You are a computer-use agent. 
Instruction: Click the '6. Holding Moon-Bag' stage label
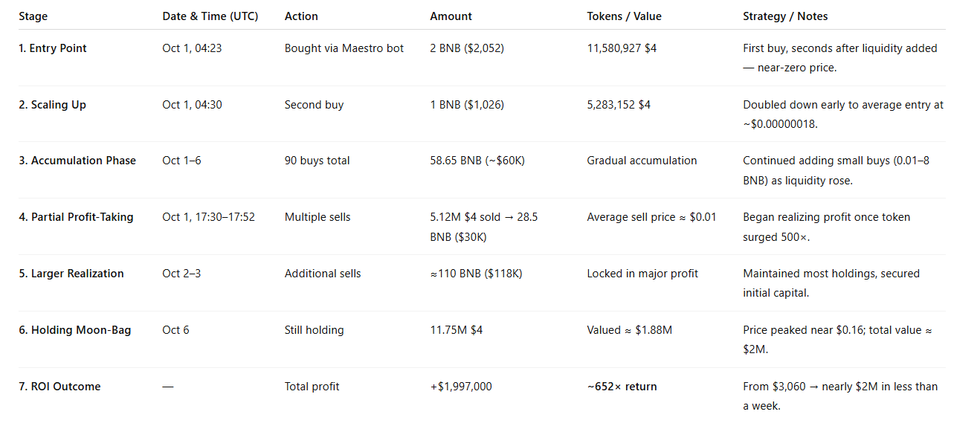75,330
